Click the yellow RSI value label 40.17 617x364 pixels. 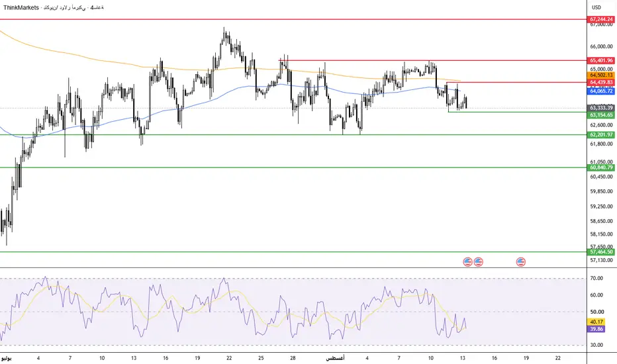[596, 322]
